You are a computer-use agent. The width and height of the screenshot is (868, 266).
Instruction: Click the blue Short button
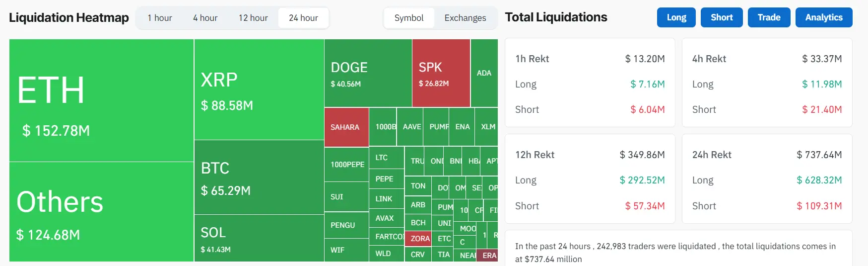[x=722, y=17]
